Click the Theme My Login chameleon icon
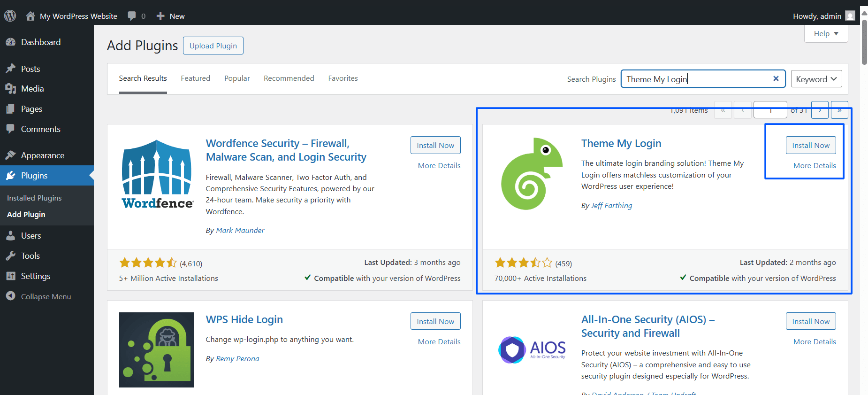The height and width of the screenshot is (395, 868). coord(532,174)
